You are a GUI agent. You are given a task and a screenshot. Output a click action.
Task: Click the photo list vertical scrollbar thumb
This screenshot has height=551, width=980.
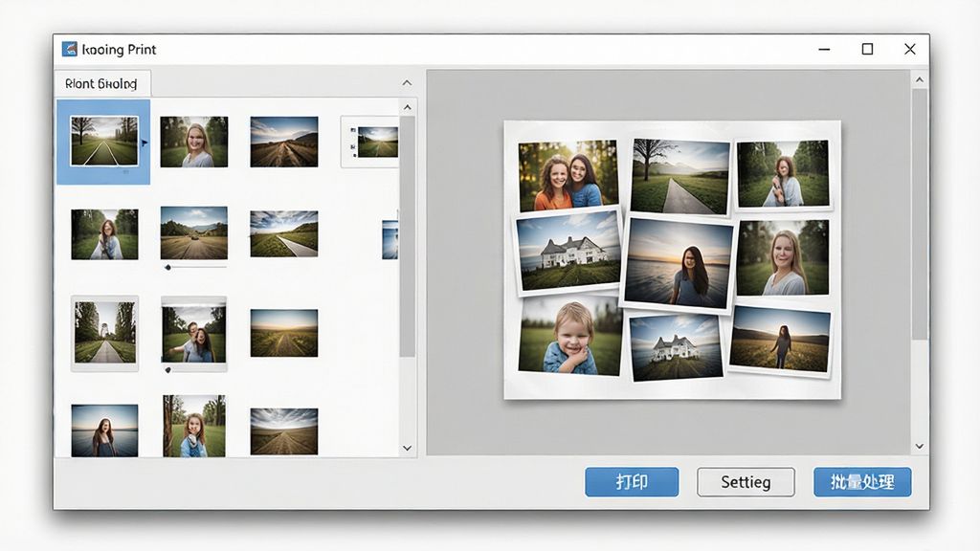point(408,236)
